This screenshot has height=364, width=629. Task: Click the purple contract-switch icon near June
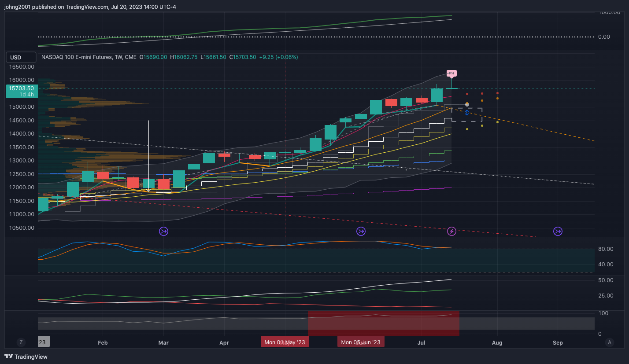(x=361, y=231)
